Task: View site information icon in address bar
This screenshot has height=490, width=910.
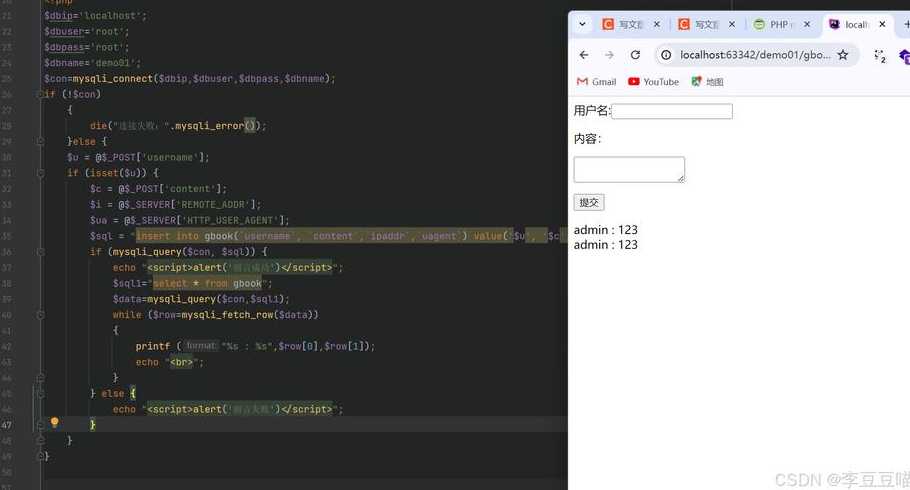Action: 666,55
